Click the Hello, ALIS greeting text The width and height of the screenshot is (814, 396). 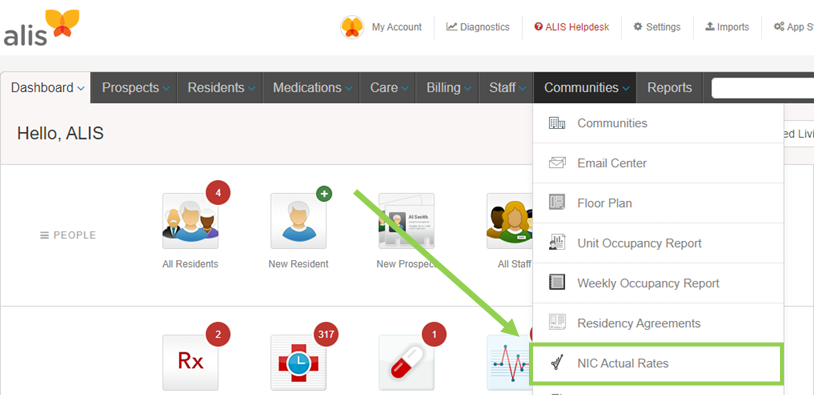pos(60,133)
